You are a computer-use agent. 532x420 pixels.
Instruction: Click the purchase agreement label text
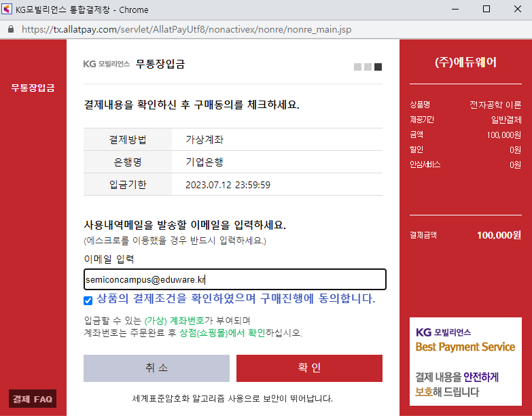236,298
